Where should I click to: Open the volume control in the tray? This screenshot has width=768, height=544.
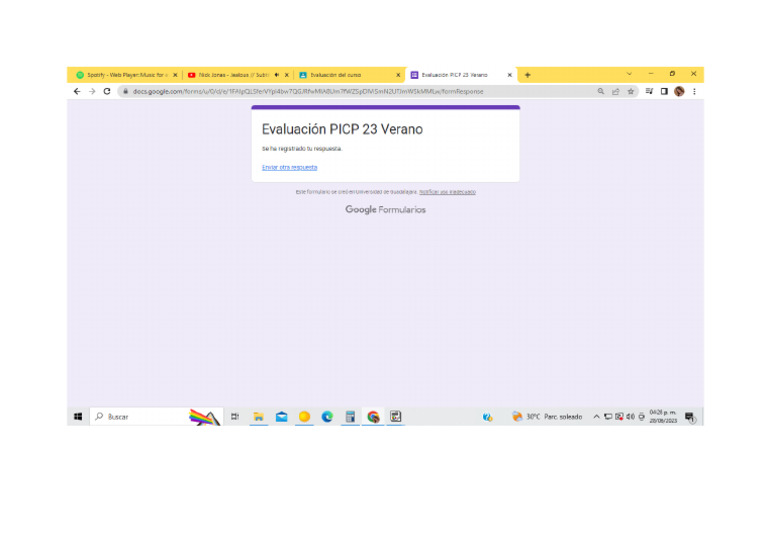click(x=630, y=417)
